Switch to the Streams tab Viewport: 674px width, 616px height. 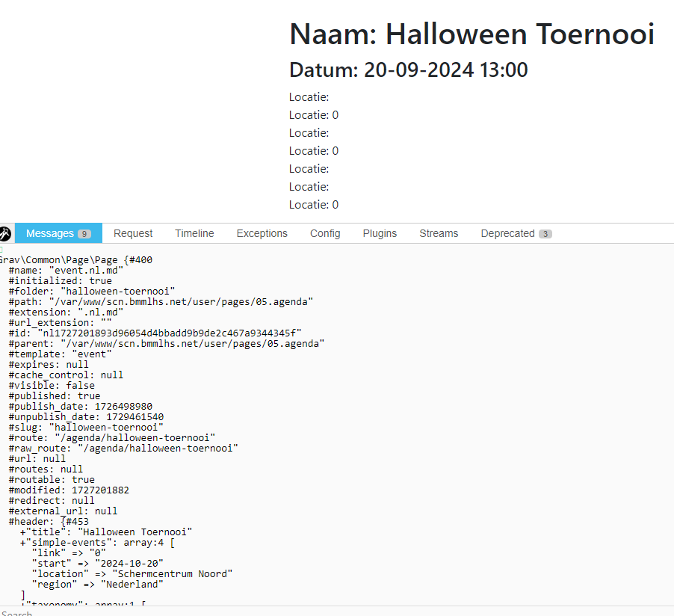pyautogui.click(x=439, y=233)
